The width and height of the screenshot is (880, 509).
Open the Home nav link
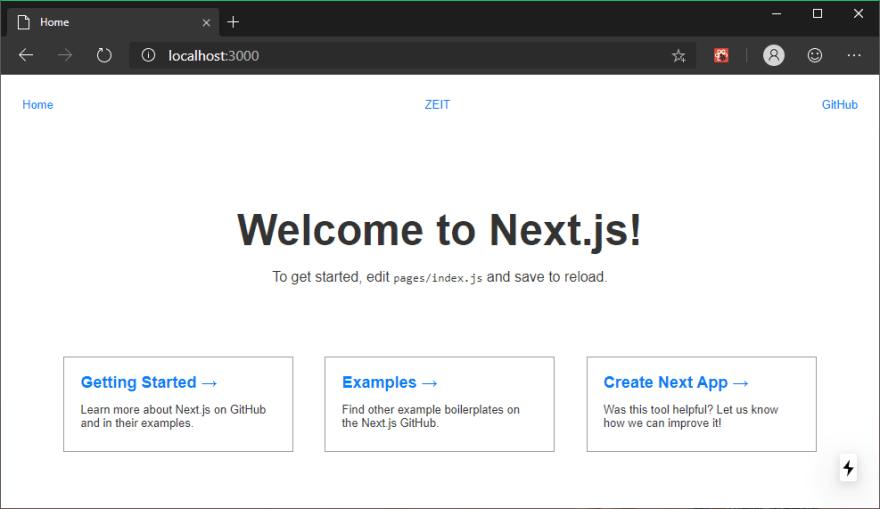pos(38,105)
